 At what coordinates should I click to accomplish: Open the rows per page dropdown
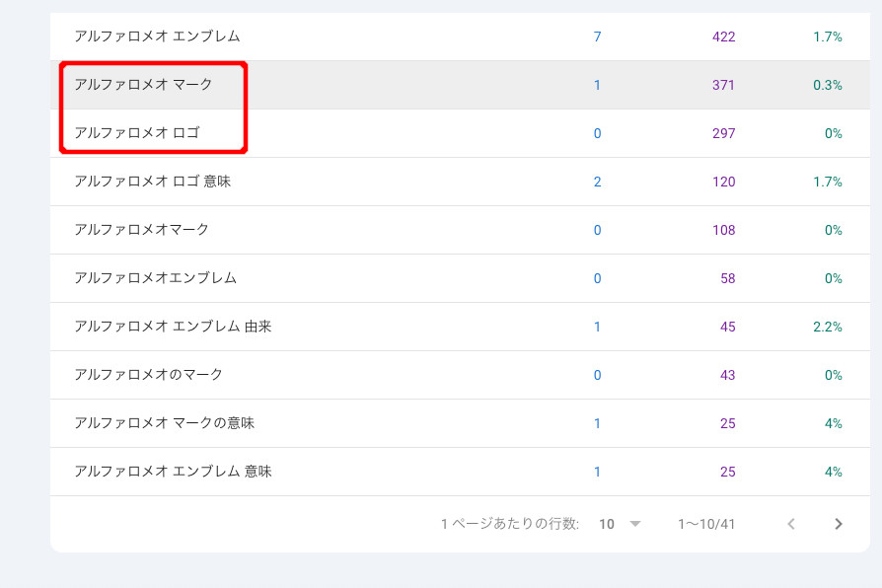(620, 524)
